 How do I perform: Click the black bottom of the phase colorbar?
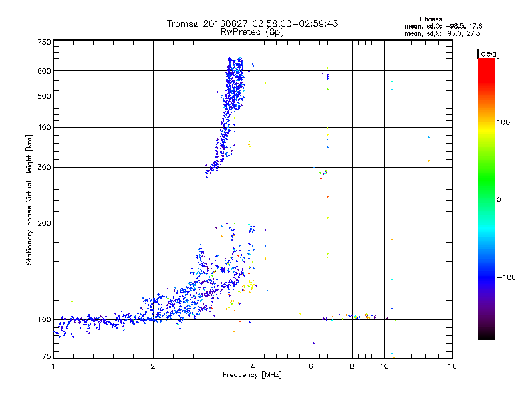coord(487,334)
